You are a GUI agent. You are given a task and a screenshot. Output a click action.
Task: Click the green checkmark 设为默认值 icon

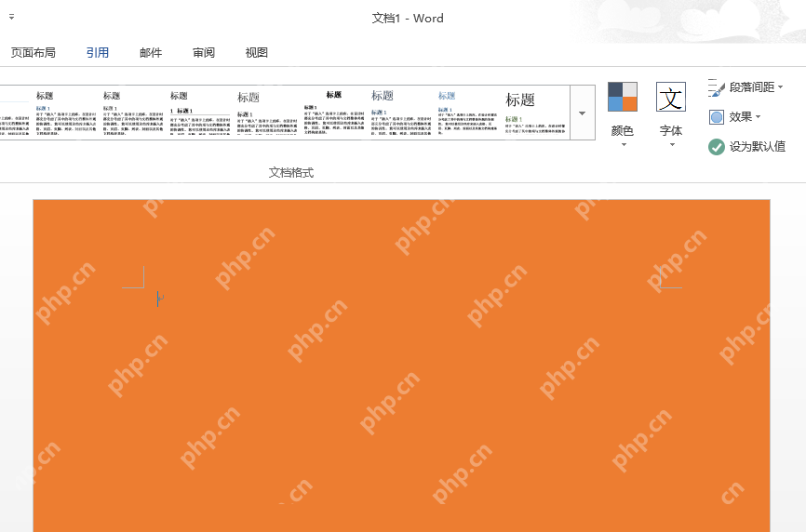717,147
